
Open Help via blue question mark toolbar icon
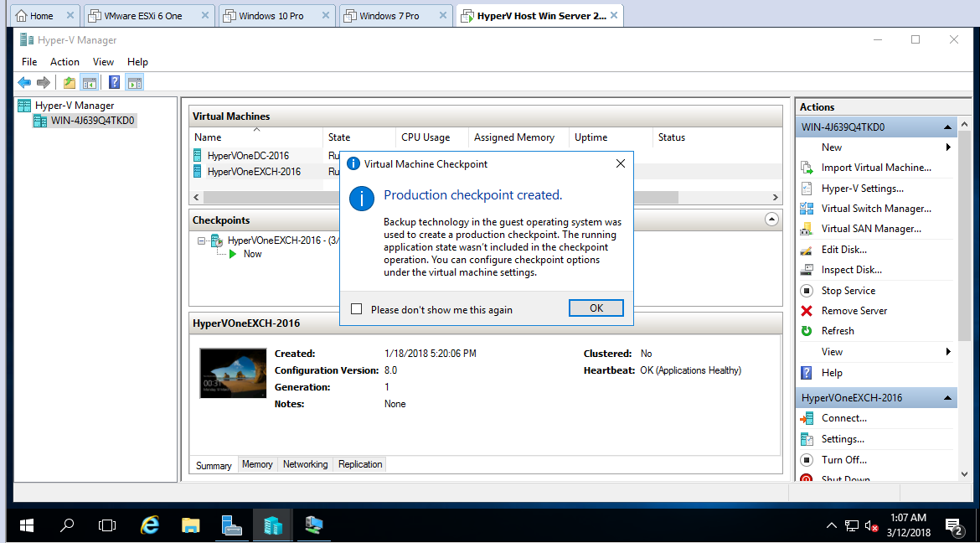coord(115,82)
